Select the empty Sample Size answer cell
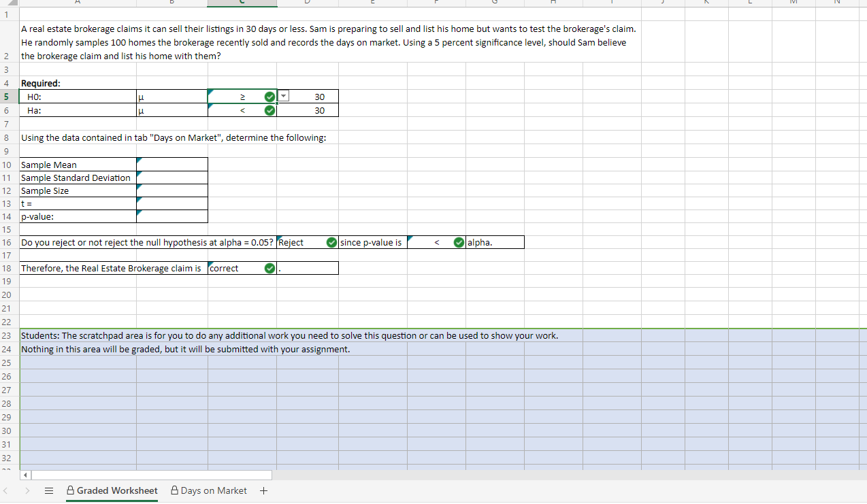The height and width of the screenshot is (504, 867). 172,190
